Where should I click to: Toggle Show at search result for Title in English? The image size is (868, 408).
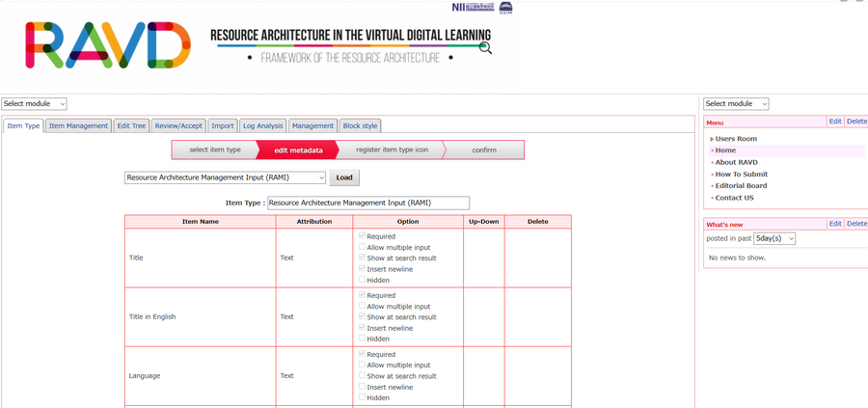pyautogui.click(x=362, y=317)
